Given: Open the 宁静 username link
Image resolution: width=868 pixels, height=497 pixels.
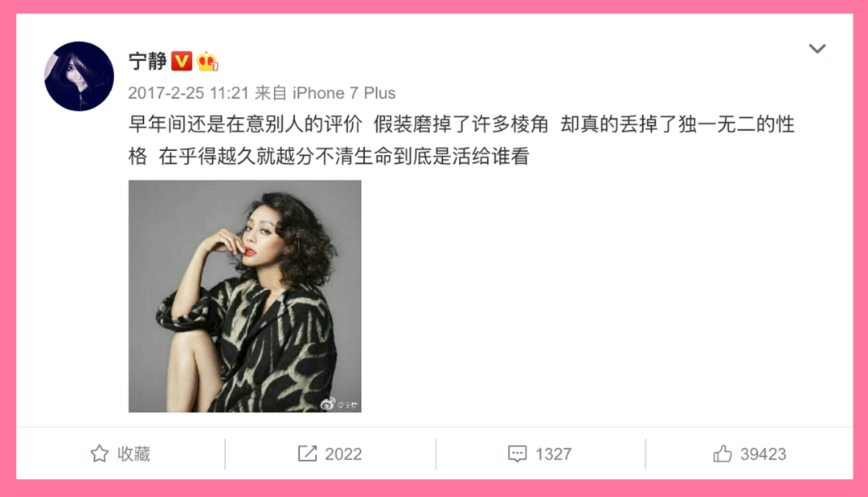Looking at the screenshot, I should [x=148, y=61].
